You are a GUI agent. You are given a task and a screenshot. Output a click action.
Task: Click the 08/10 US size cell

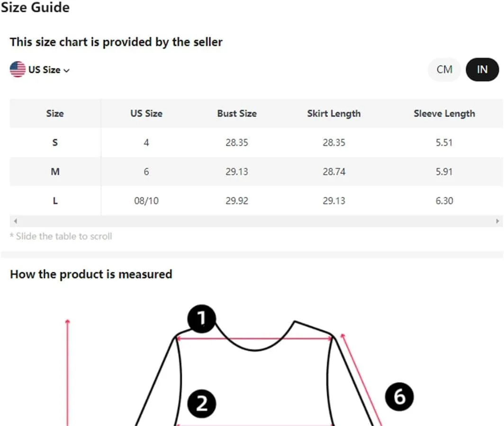[146, 201]
